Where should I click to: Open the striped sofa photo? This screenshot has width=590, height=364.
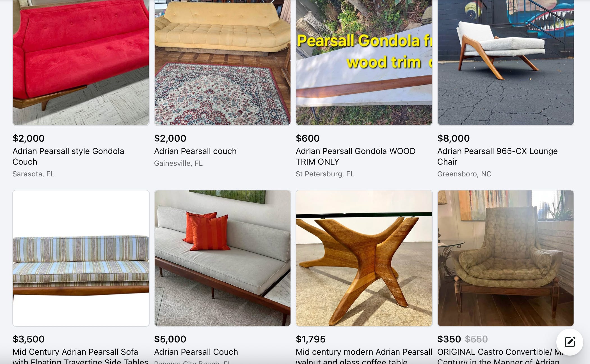pyautogui.click(x=81, y=258)
